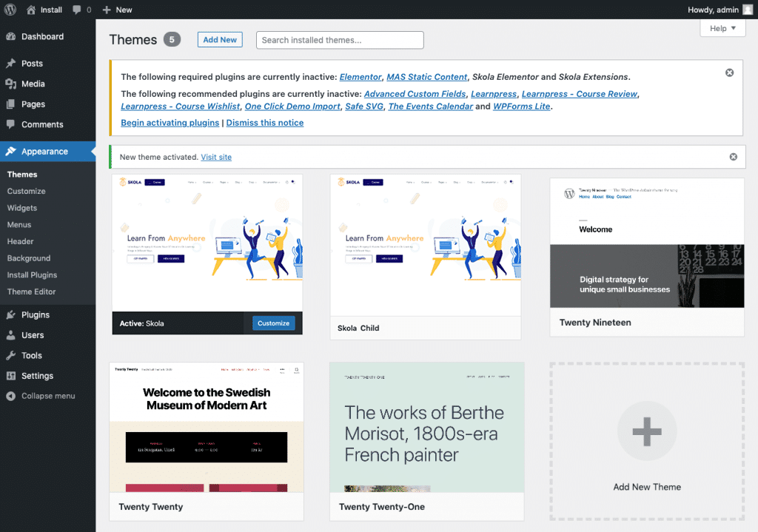Dismiss the required plugins notice with X
This screenshot has height=532, width=758.
pos(729,73)
